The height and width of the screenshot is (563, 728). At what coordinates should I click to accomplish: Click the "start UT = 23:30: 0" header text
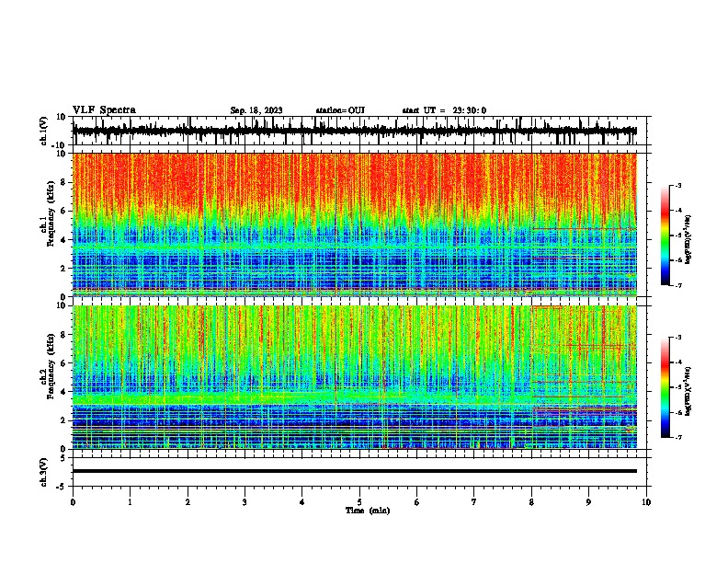point(444,110)
